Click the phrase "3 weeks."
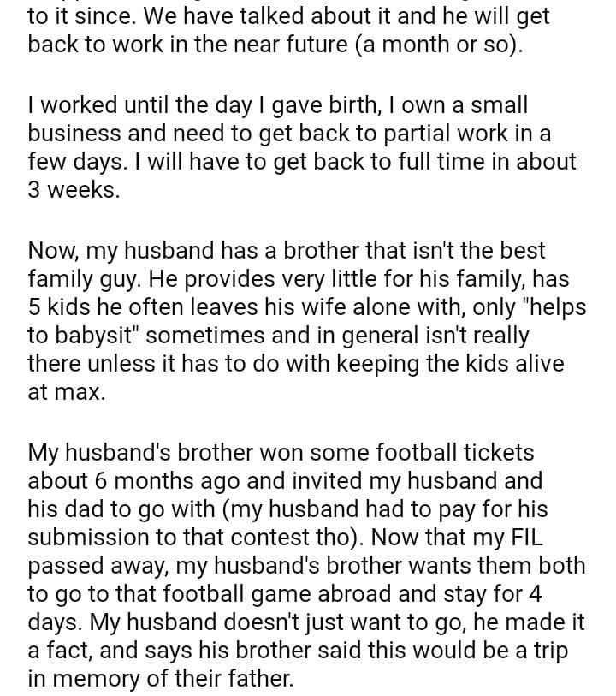Image resolution: width=616 pixels, height=696 pixels. (74, 190)
